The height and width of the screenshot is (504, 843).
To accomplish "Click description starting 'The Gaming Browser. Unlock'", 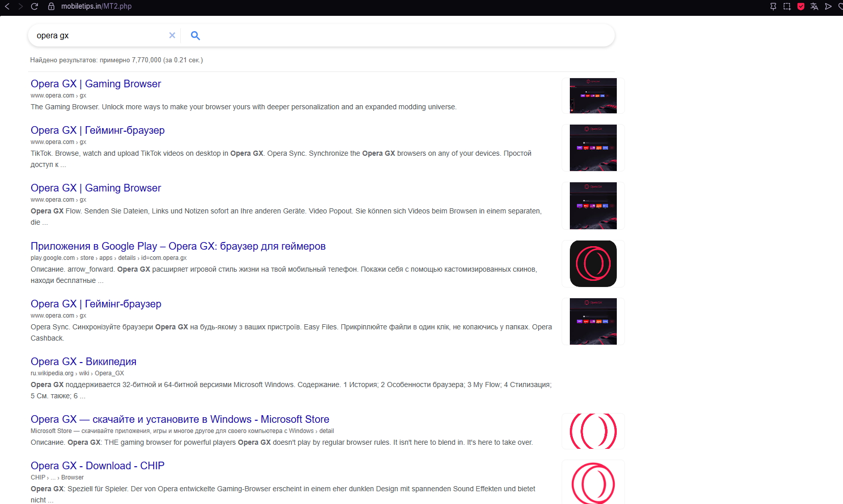I will (244, 107).
